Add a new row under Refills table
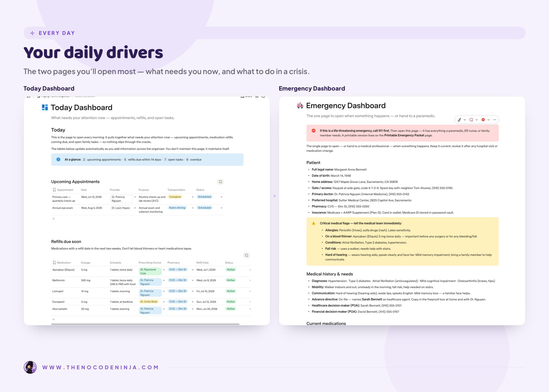The width and height of the screenshot is (549, 392). point(54,319)
